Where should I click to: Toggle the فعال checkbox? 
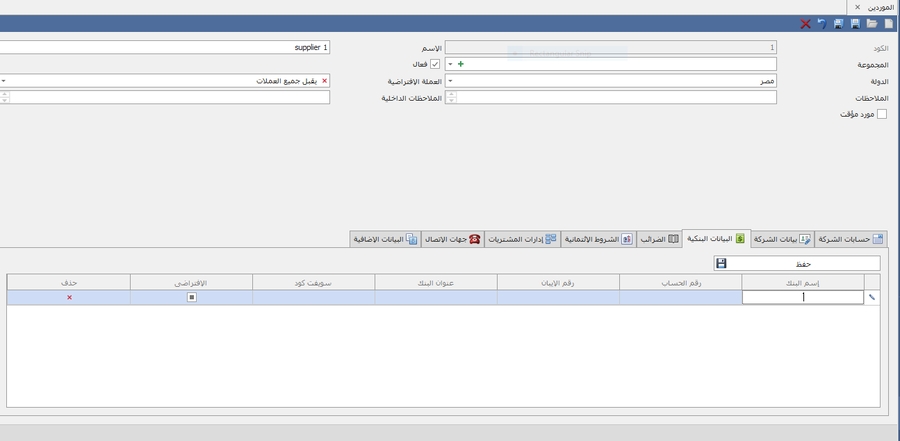(434, 64)
